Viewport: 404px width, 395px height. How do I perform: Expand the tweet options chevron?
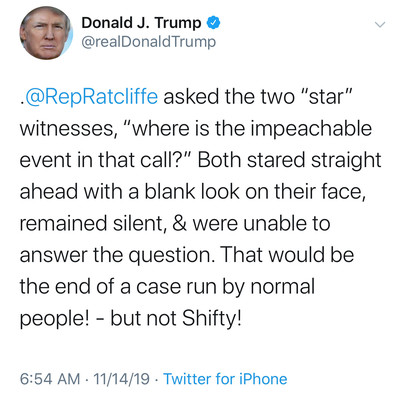pyautogui.click(x=380, y=24)
